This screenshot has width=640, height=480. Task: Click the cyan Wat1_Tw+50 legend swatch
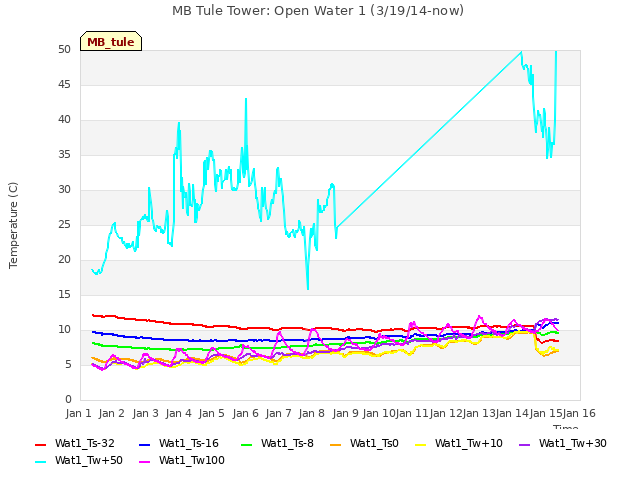(x=40, y=462)
